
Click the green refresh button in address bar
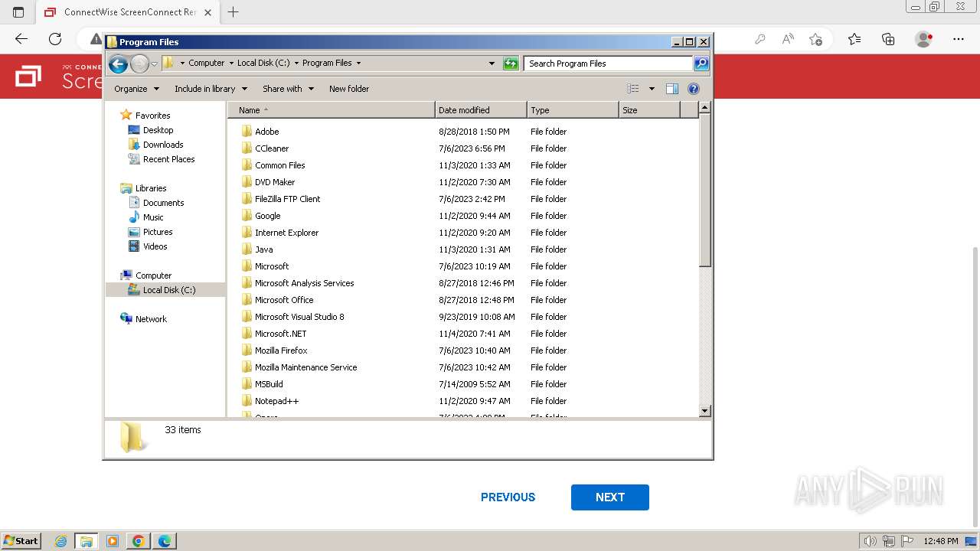[x=511, y=64]
